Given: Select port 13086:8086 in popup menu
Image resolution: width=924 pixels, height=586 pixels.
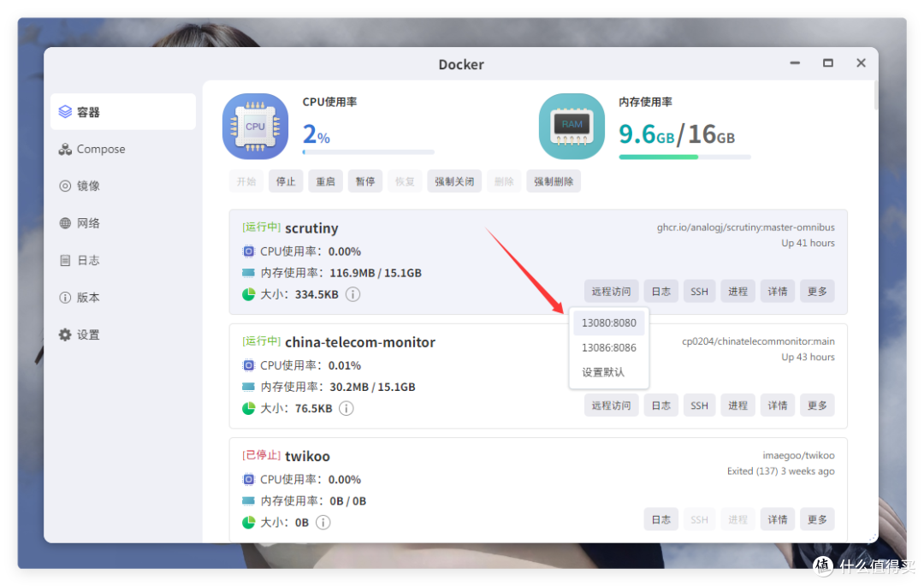Looking at the screenshot, I should tap(609, 347).
